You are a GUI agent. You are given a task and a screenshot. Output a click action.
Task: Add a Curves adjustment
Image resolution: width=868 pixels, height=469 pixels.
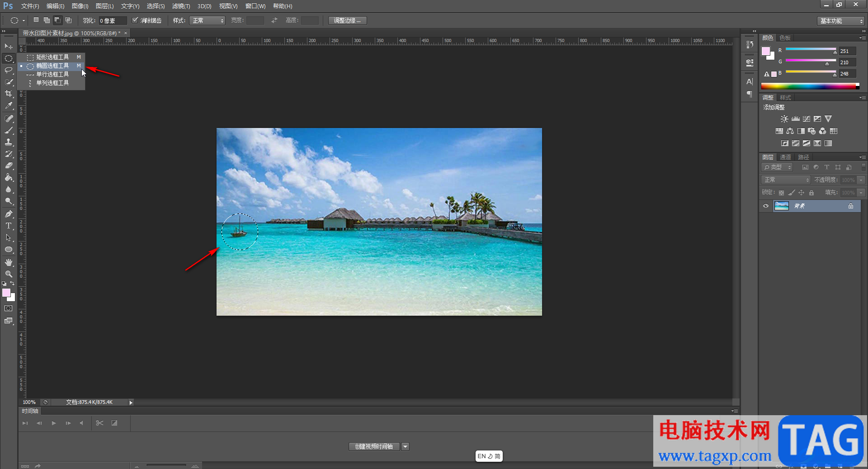click(807, 119)
